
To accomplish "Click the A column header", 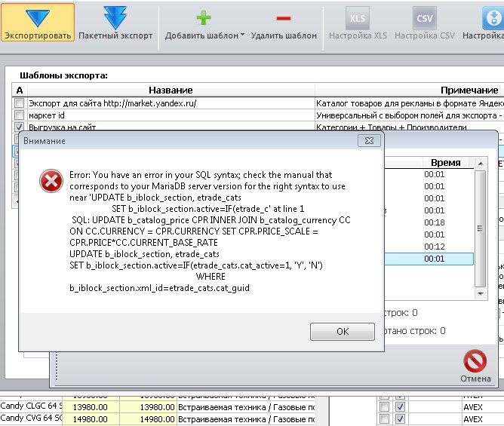I will (20, 90).
